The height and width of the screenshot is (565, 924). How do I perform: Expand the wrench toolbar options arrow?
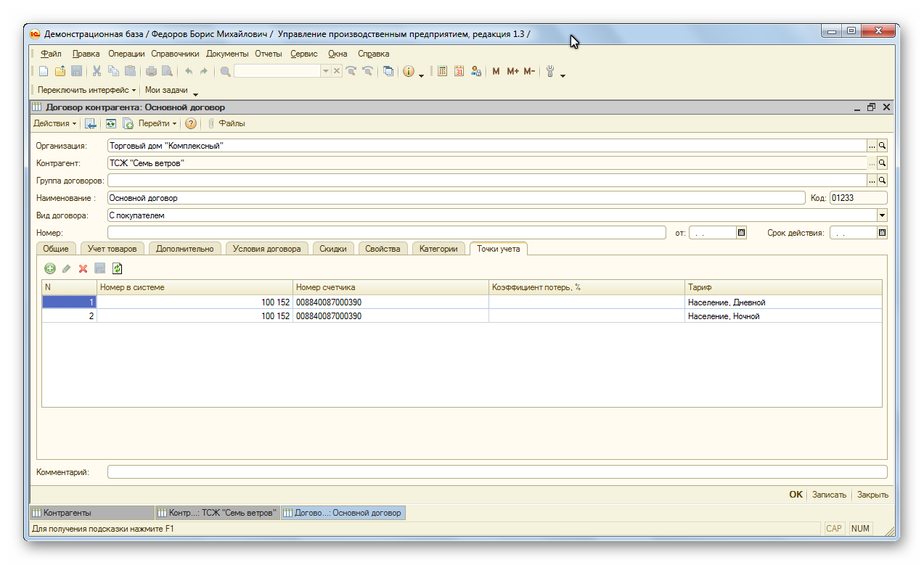[563, 75]
